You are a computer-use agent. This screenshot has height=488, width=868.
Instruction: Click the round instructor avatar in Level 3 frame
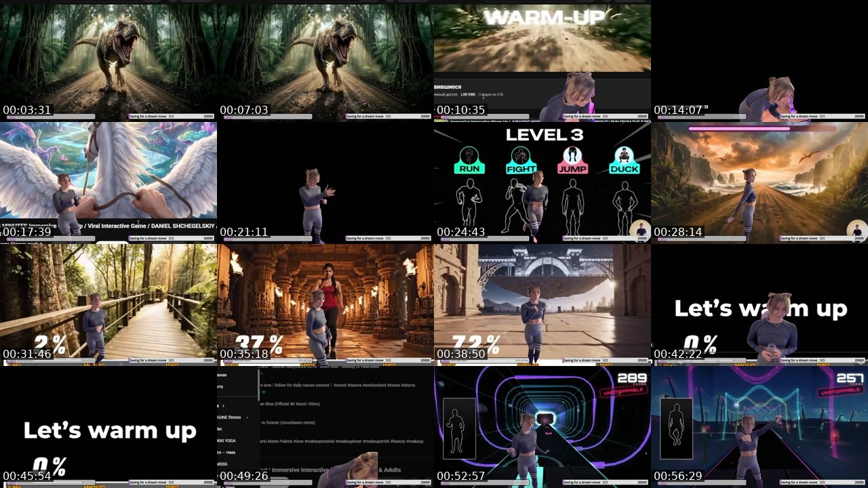(639, 230)
